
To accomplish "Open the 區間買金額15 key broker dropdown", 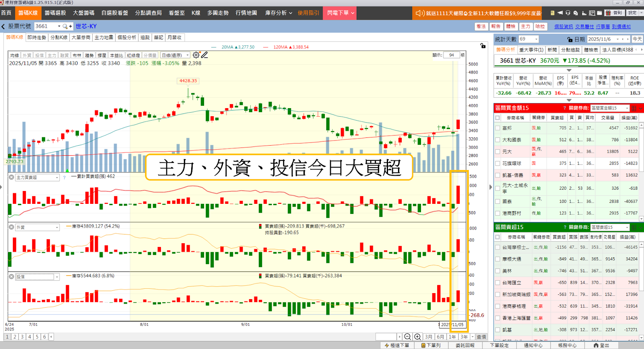I will (610, 108).
